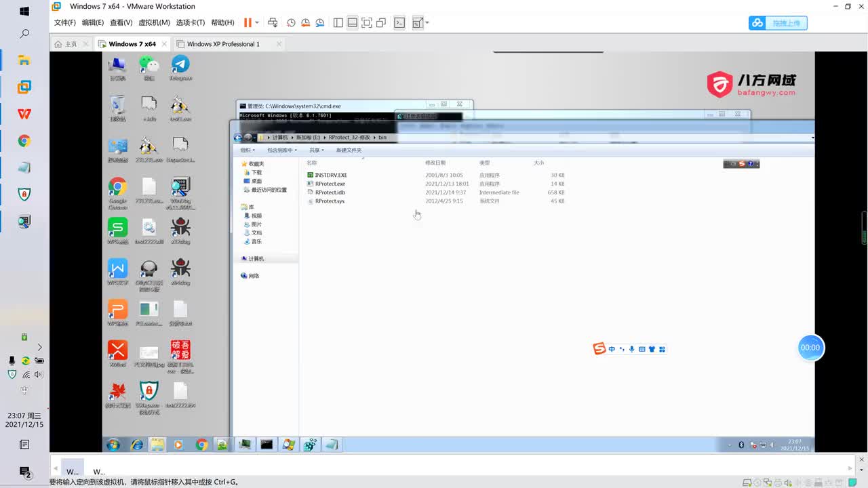
Task: Click the orange pause VM button
Action: [248, 22]
